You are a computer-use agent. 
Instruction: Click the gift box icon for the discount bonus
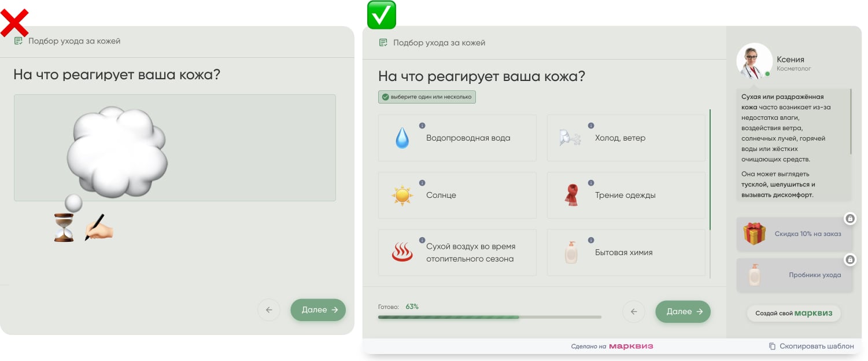[754, 234]
